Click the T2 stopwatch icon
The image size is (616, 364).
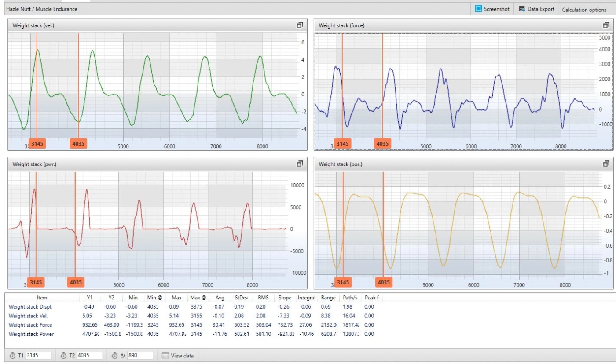(x=64, y=355)
